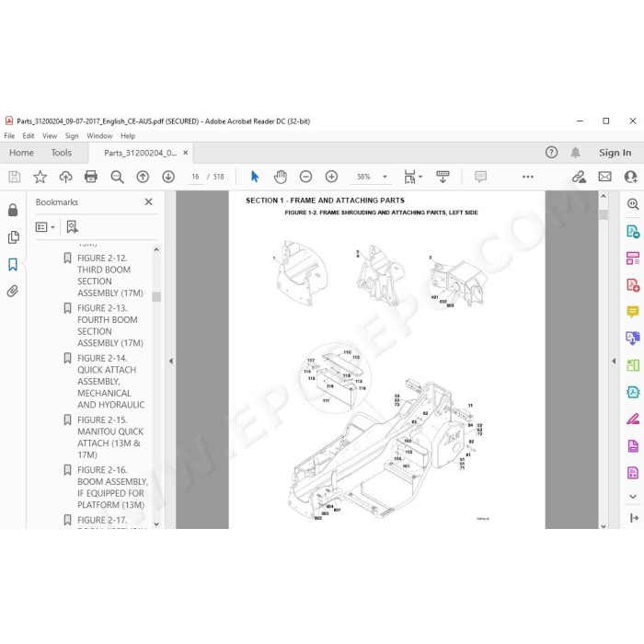Viewport: 644px width, 644px height.
Task: Click the upload to cloud icon
Action: (65, 177)
